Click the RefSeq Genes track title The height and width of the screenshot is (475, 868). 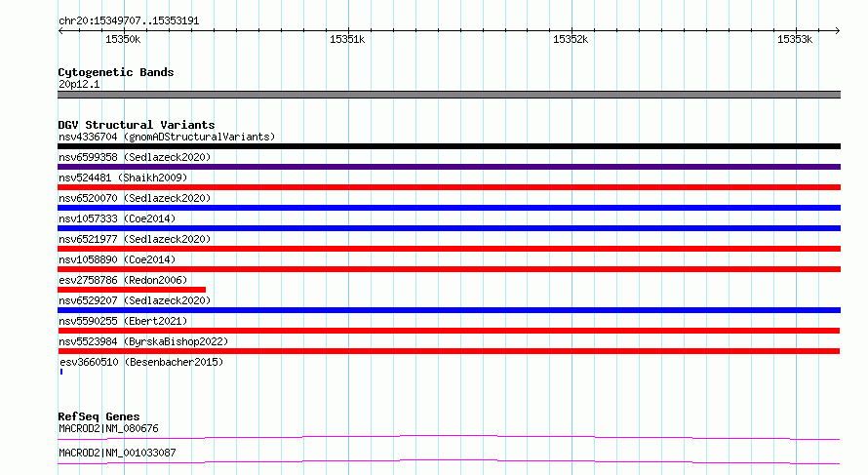[99, 416]
